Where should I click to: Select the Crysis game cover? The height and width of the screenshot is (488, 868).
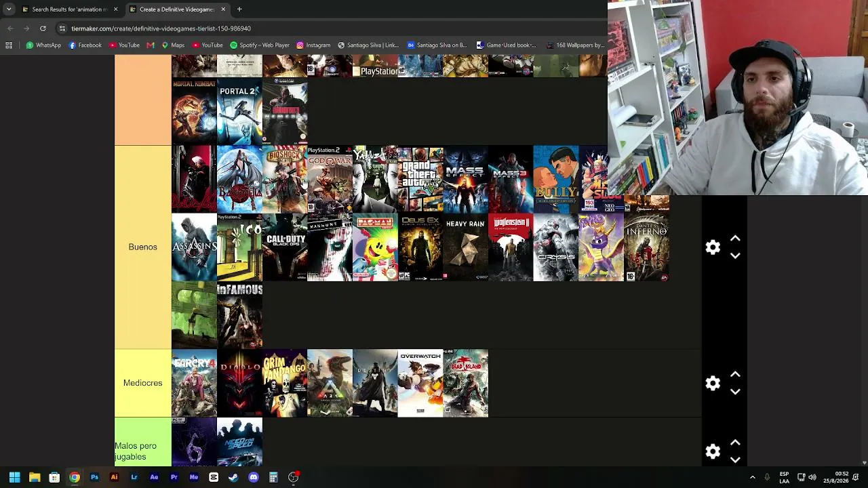click(x=556, y=247)
